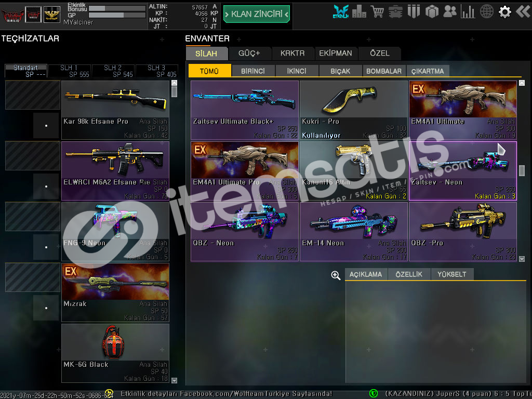Select QBZ -Pro inventory item
The height and width of the screenshot is (399, 532).
[463, 231]
